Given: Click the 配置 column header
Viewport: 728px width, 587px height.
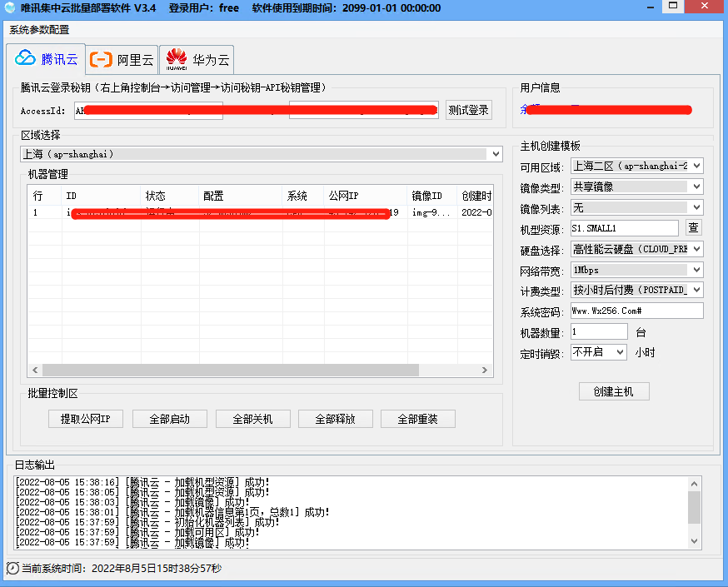Looking at the screenshot, I should (241, 196).
